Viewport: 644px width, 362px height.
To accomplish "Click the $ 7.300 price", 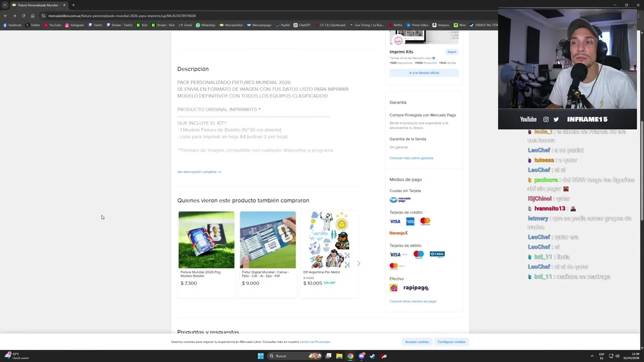I will coord(189,283).
